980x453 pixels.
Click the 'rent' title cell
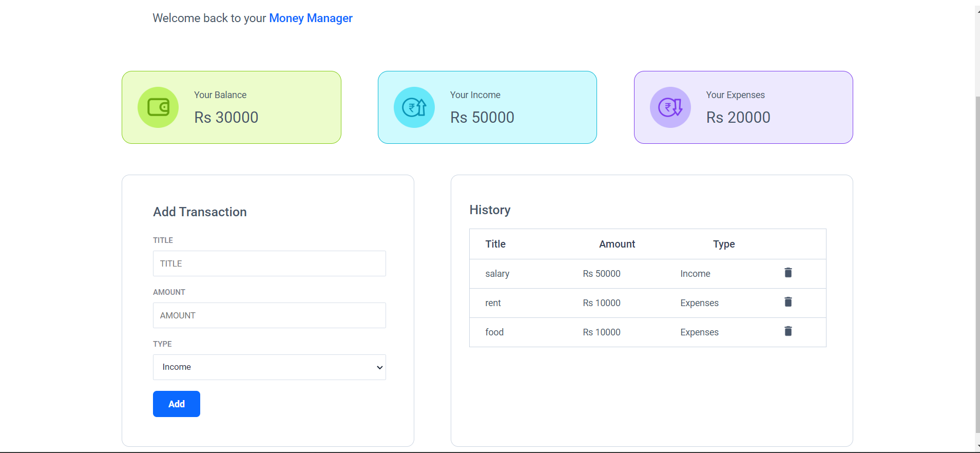coord(493,303)
